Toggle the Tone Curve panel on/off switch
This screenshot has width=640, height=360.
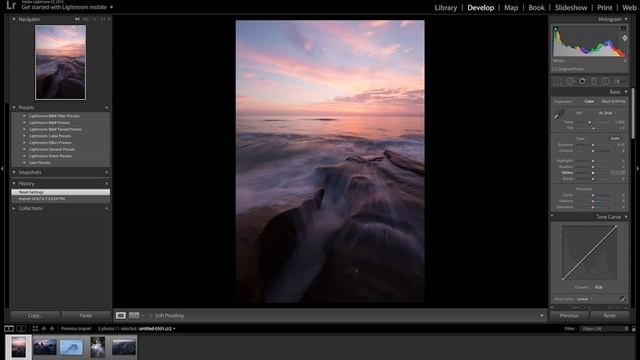552,216
